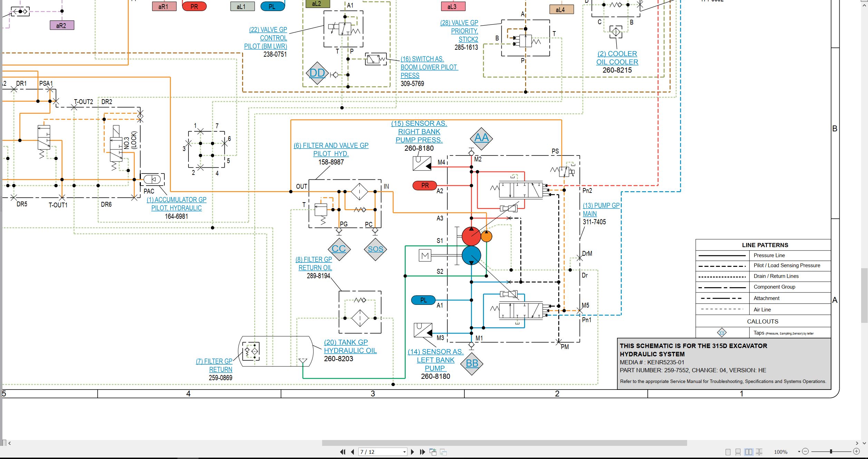Open the (13) Pump GP Main link
868x459 pixels.
tap(601, 209)
